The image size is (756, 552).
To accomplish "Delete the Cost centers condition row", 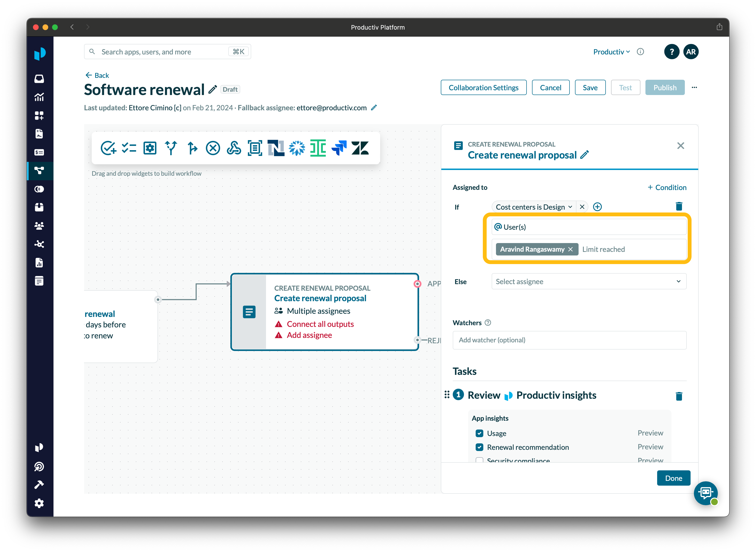I will [x=678, y=207].
